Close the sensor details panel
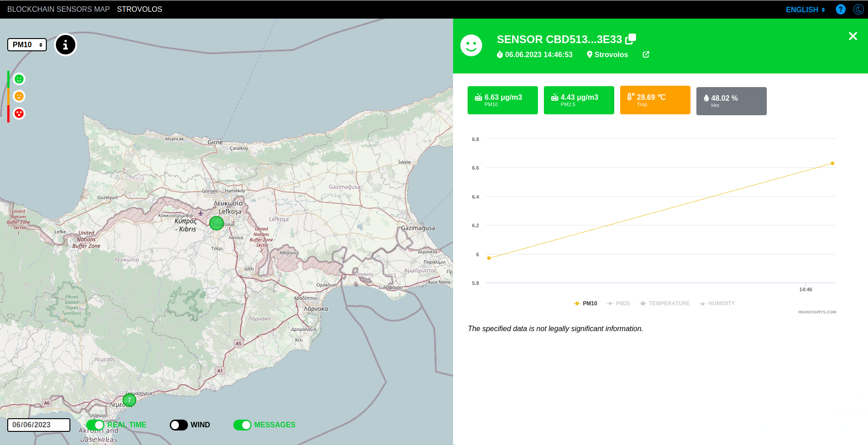 point(853,36)
